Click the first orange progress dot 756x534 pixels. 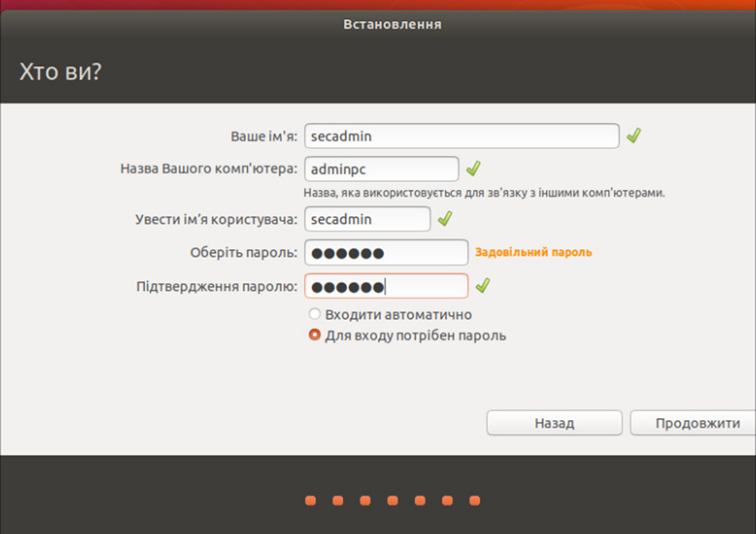(310, 500)
